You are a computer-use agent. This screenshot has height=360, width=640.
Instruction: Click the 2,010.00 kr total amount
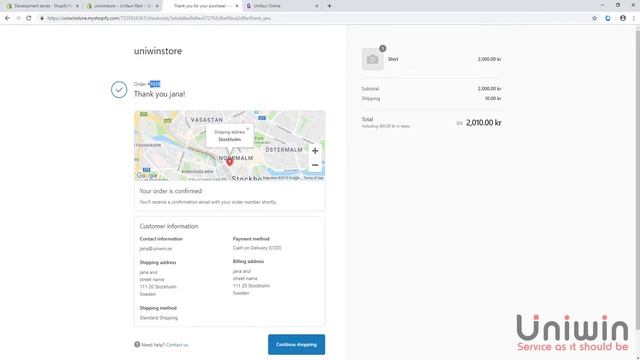coord(484,123)
